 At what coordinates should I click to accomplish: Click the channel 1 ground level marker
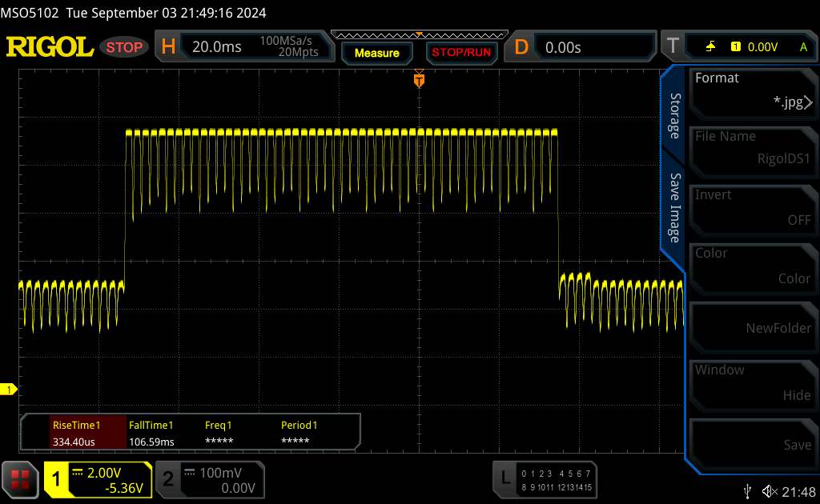click(10, 390)
